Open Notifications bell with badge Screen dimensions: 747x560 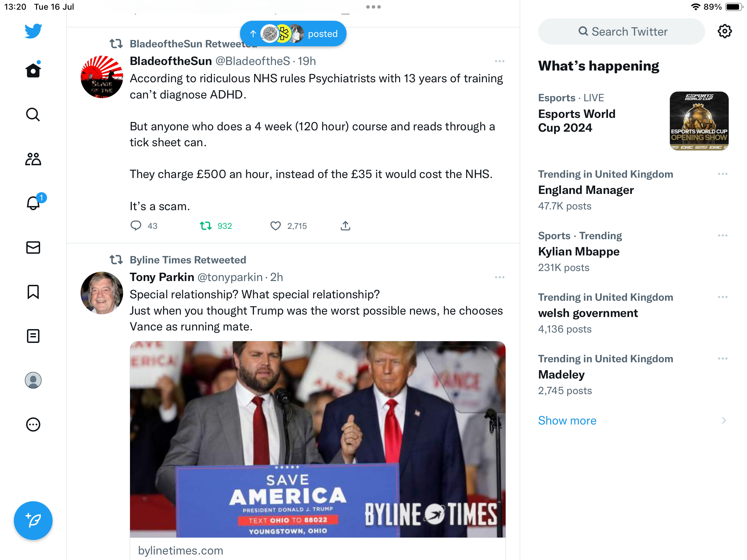tap(34, 203)
